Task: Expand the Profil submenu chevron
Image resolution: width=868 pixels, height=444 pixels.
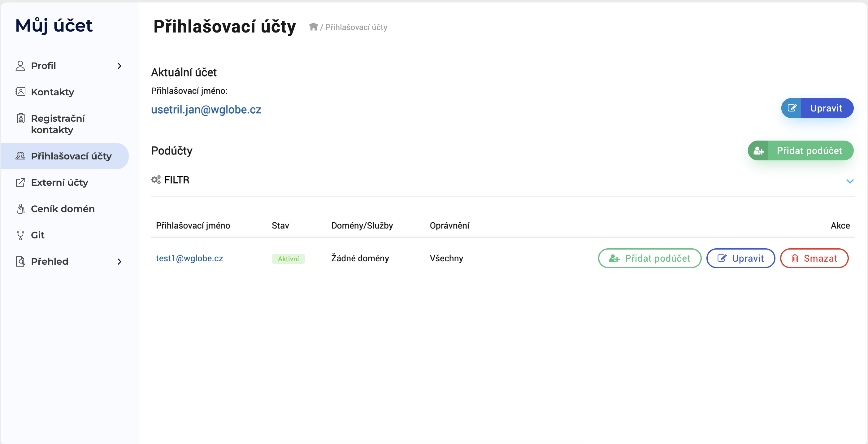Action: [119, 66]
